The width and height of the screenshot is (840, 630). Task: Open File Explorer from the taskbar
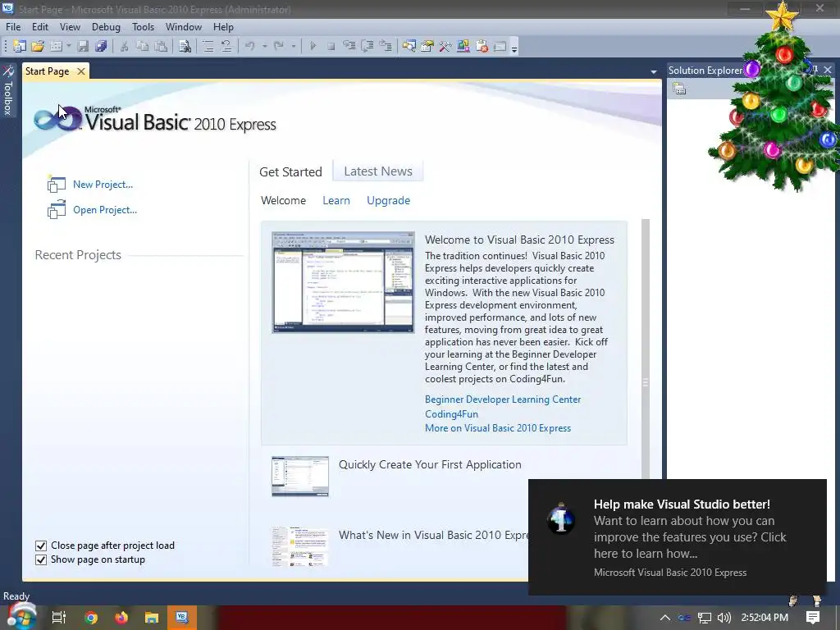[152, 618]
